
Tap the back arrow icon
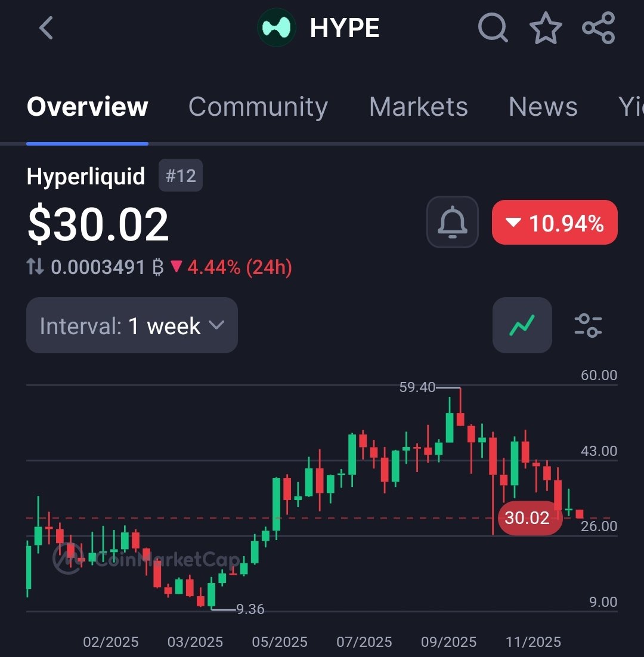click(x=47, y=28)
